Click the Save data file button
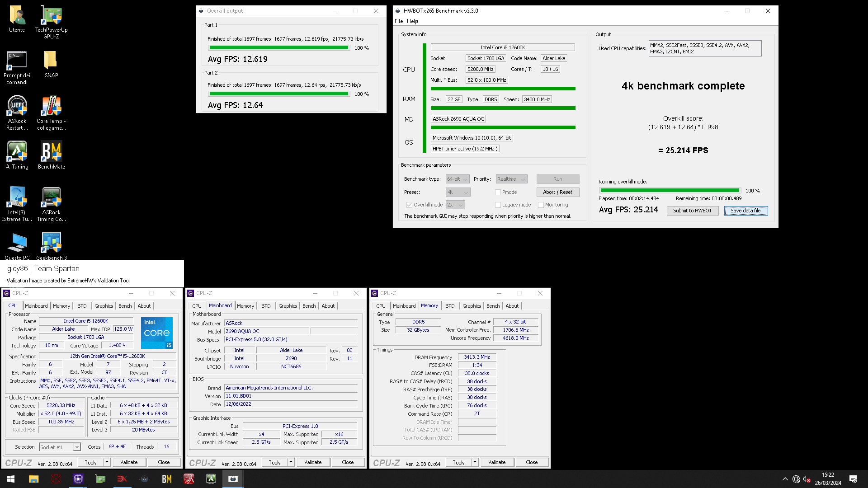 point(746,211)
